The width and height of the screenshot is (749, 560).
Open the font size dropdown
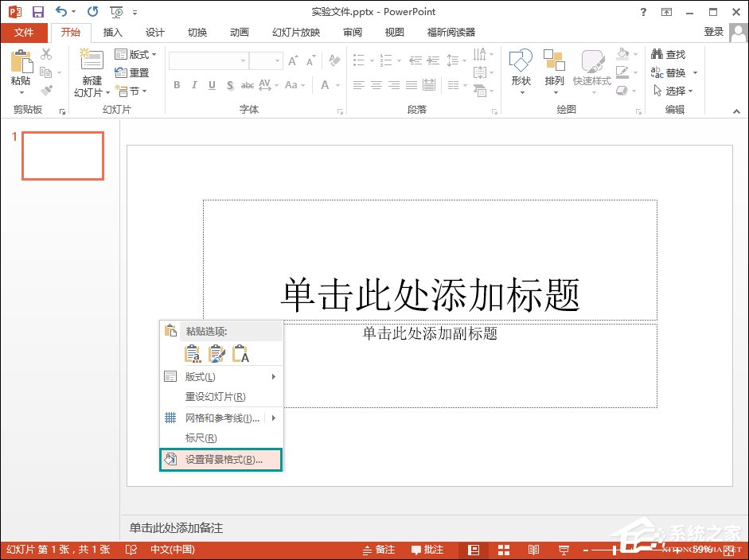[x=277, y=60]
